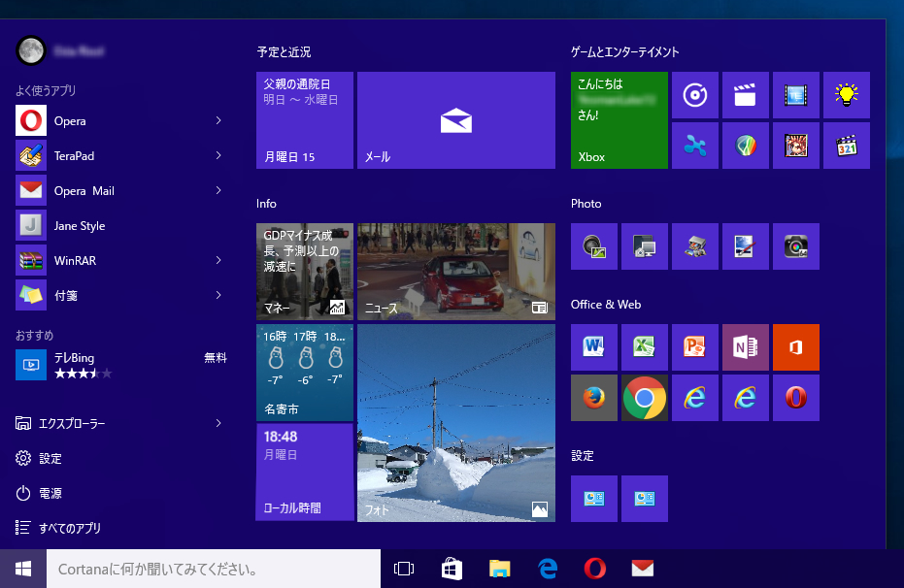Image resolution: width=904 pixels, height=588 pixels.
Task: Expand the WinRAR jump list arrow
Action: point(218,260)
